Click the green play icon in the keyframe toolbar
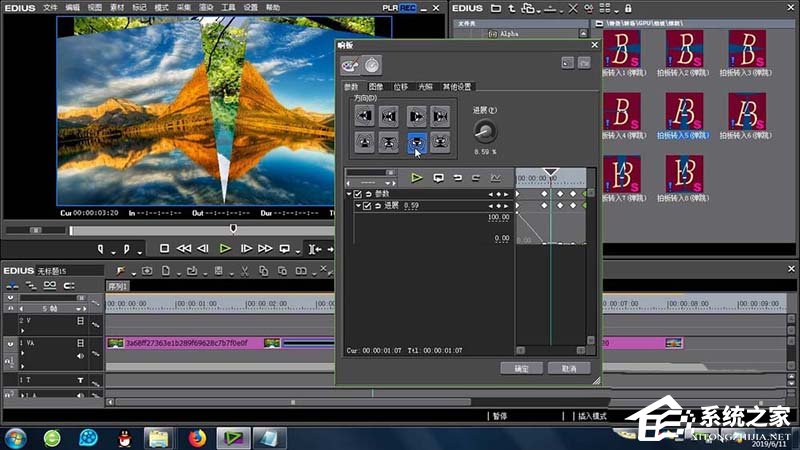The image size is (800, 450). tap(417, 177)
